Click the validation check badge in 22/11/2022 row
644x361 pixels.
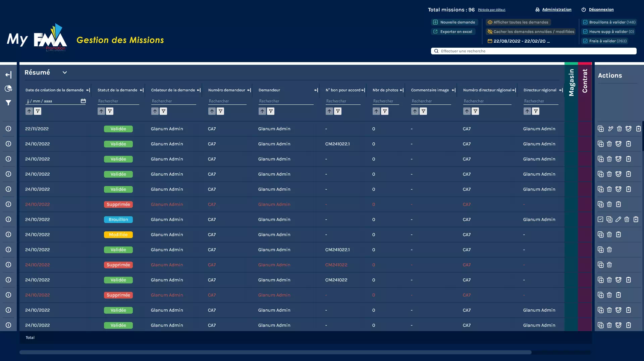(x=629, y=129)
